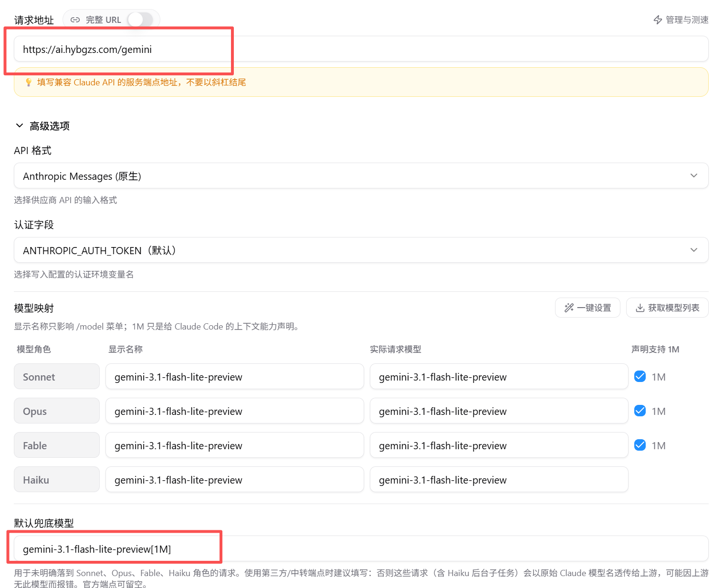Click the Haiku model role label
This screenshot has width=713, height=588.
point(57,479)
